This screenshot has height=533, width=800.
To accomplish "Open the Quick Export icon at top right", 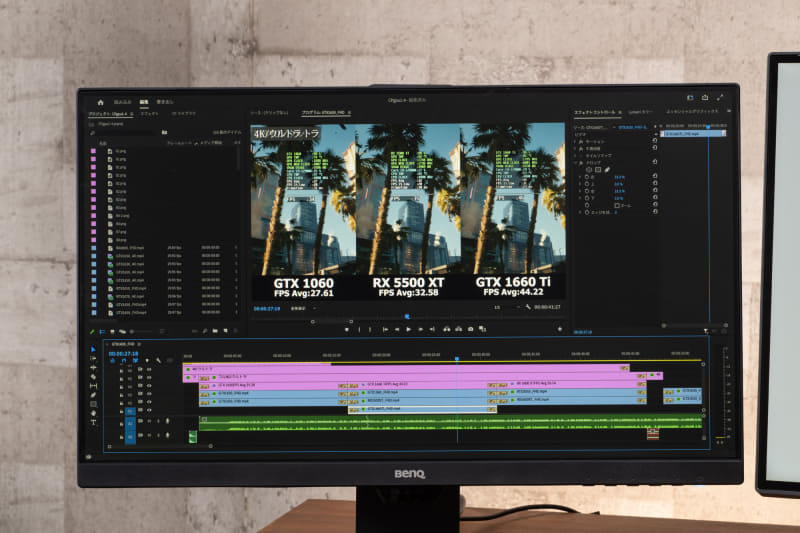I will [x=705, y=97].
